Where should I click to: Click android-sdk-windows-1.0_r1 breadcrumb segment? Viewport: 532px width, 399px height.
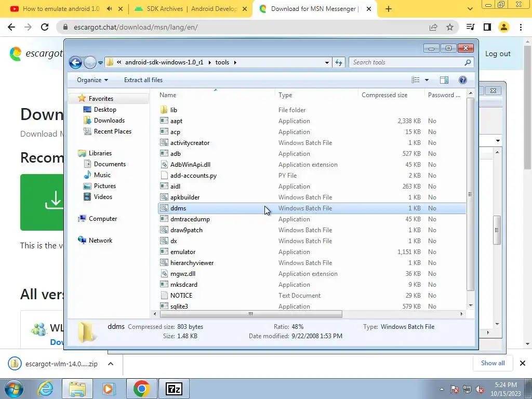point(164,62)
